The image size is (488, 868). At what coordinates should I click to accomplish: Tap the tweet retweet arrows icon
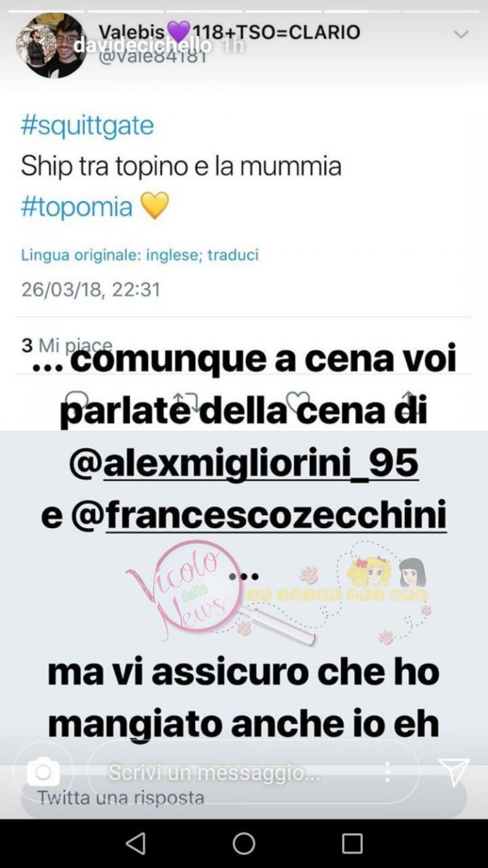pyautogui.click(x=186, y=402)
